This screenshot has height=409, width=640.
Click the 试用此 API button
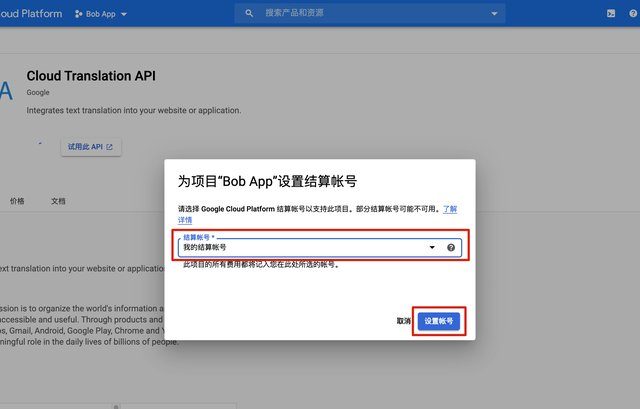(91, 147)
